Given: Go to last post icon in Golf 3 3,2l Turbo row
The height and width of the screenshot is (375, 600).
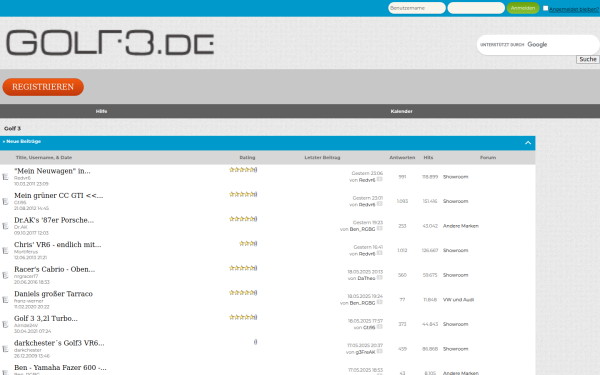Looking at the screenshot, I should point(380,327).
